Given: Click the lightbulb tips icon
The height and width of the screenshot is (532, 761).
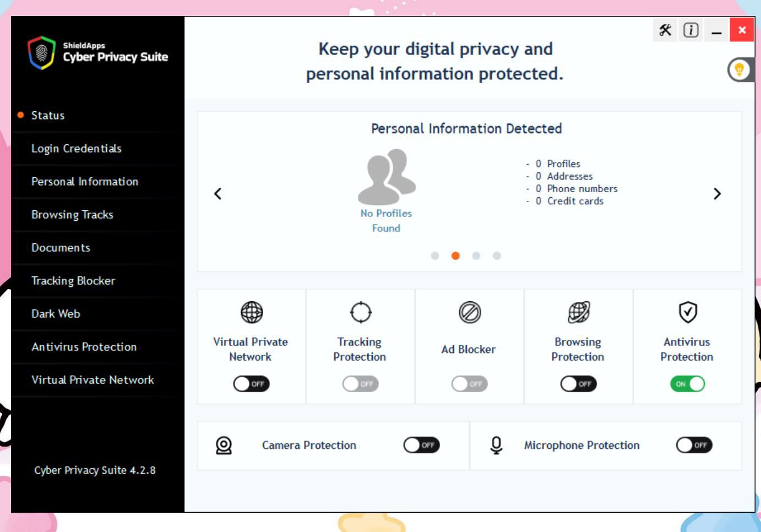Looking at the screenshot, I should [739, 70].
